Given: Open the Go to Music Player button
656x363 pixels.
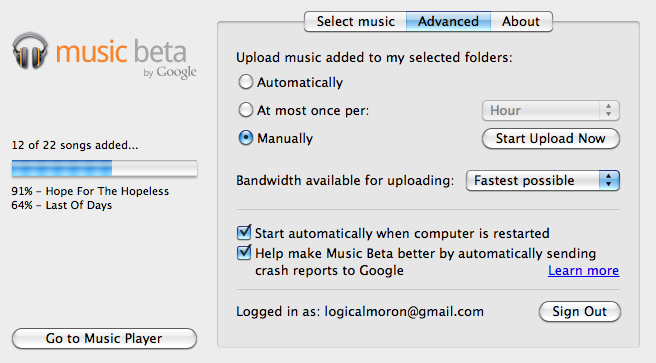Looking at the screenshot, I should (104, 338).
